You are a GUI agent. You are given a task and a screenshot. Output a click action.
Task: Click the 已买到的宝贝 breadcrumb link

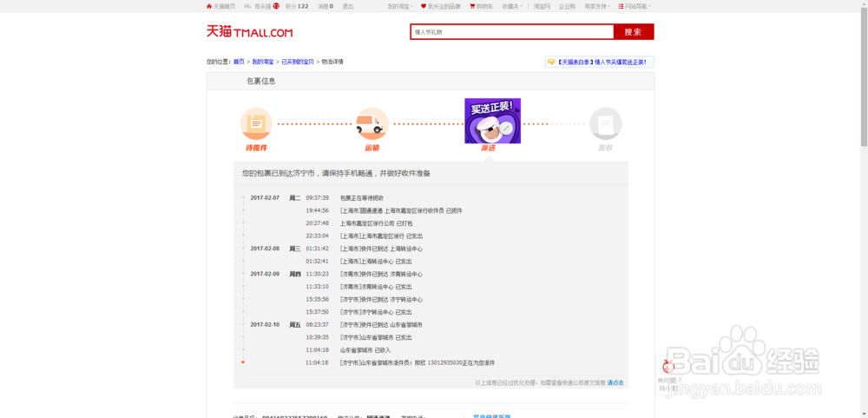tap(298, 62)
